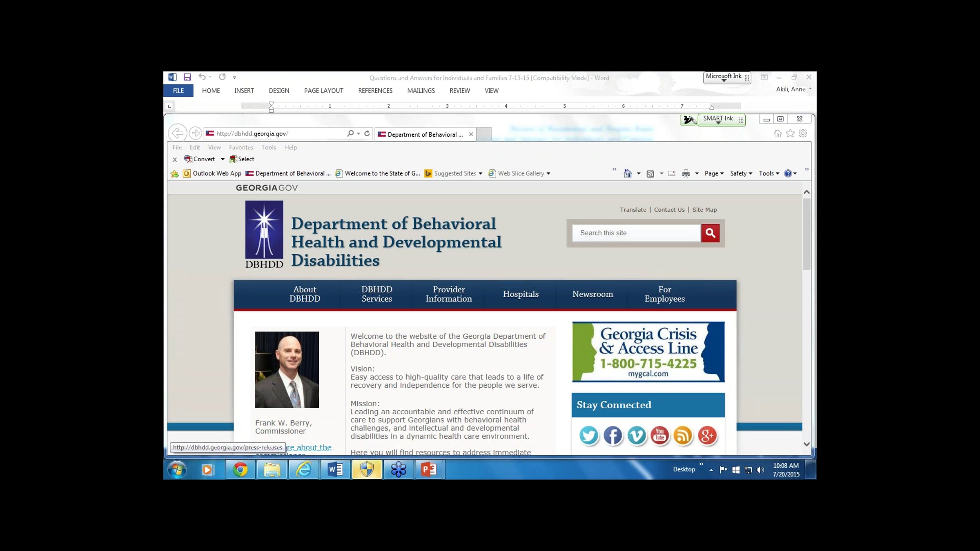Click inside the Search this site field
This screenshot has height=551, width=980.
636,233
